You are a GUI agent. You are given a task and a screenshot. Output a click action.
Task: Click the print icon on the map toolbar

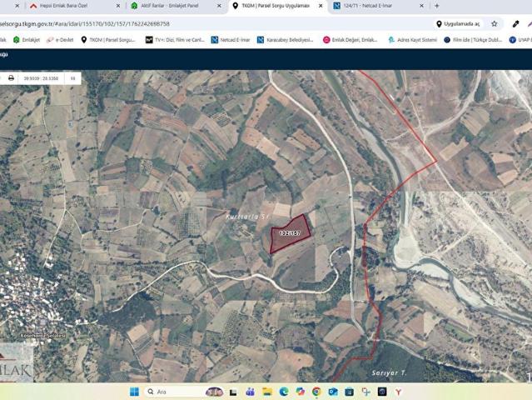coord(11,77)
